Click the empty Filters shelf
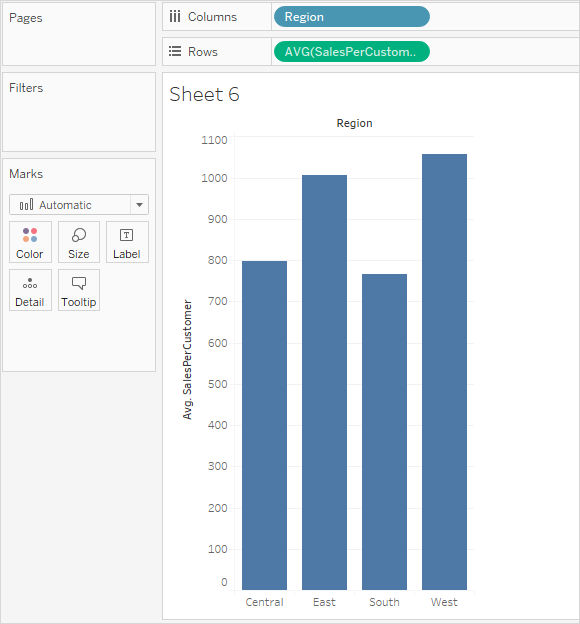Screen dimensions: 580x624 click(x=79, y=112)
